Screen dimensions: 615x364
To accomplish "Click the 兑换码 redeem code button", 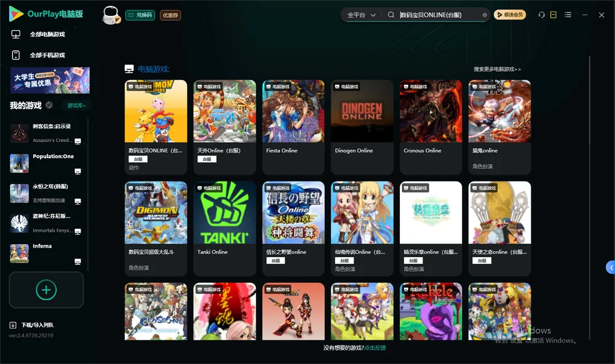I will (x=140, y=15).
